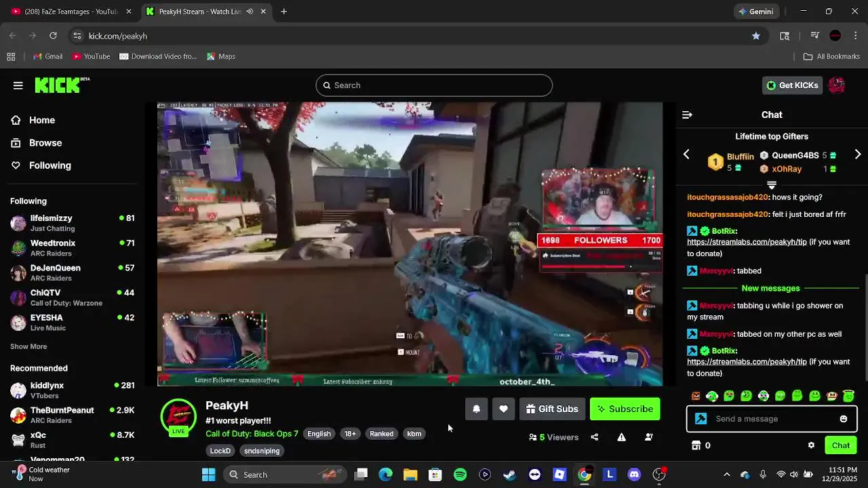Reload the page
The height and width of the screenshot is (488, 868).
[x=53, y=36]
